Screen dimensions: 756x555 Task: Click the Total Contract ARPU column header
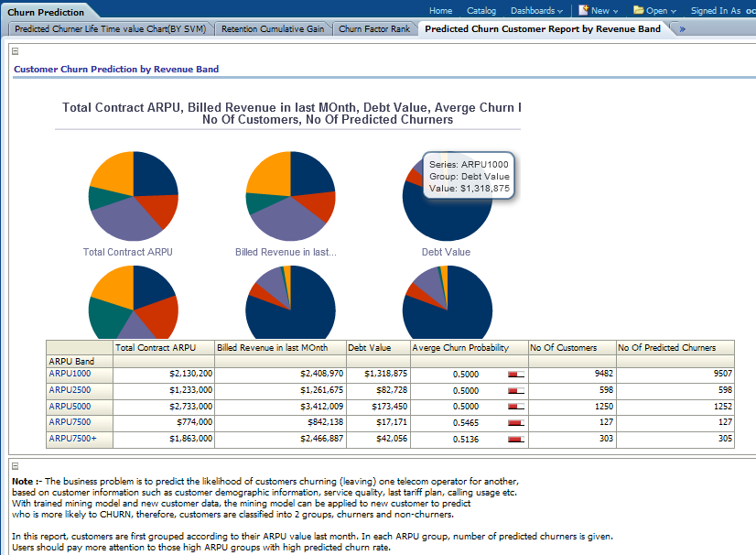[x=164, y=347]
